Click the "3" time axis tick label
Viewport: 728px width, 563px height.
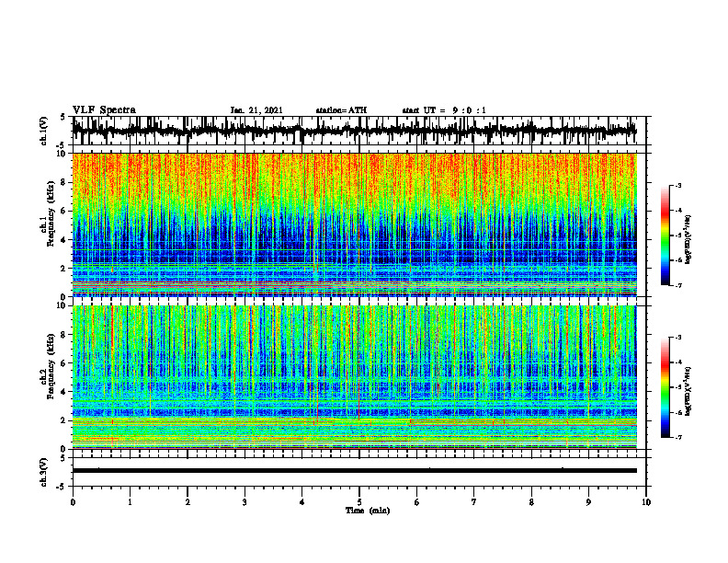(245, 502)
